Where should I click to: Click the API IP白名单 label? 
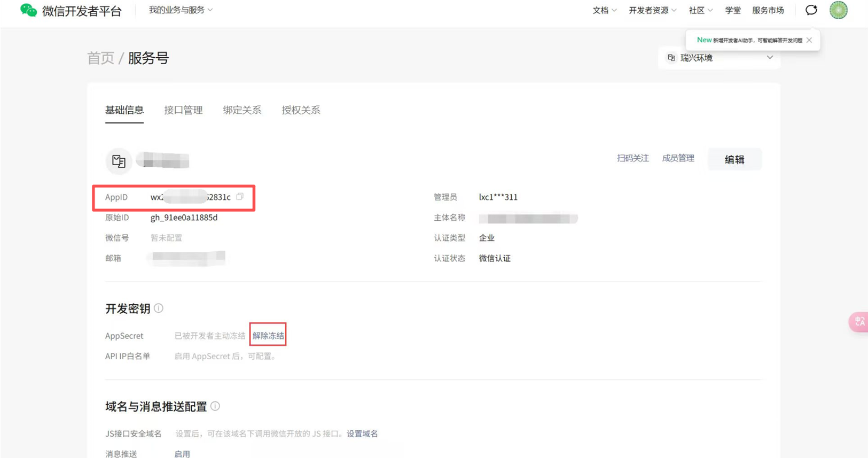pos(128,356)
